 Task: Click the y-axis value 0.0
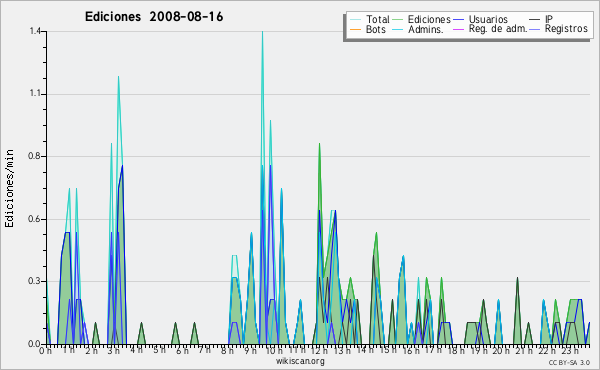pyautogui.click(x=35, y=344)
